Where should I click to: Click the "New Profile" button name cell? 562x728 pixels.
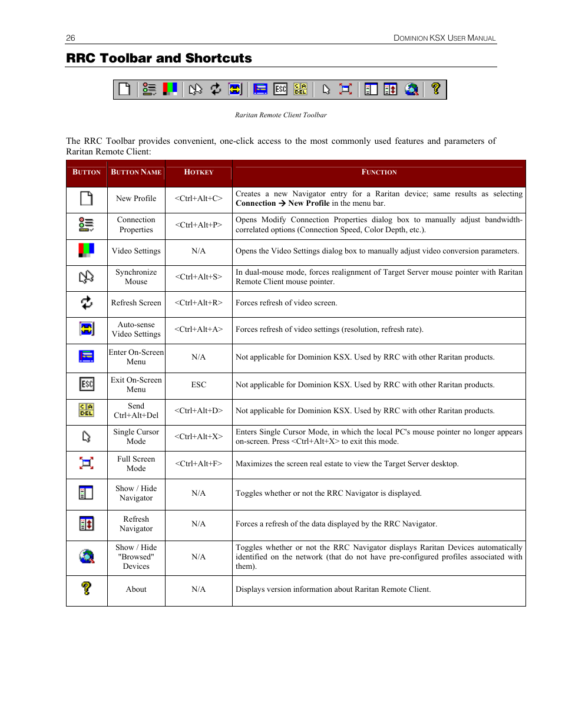[136, 199]
